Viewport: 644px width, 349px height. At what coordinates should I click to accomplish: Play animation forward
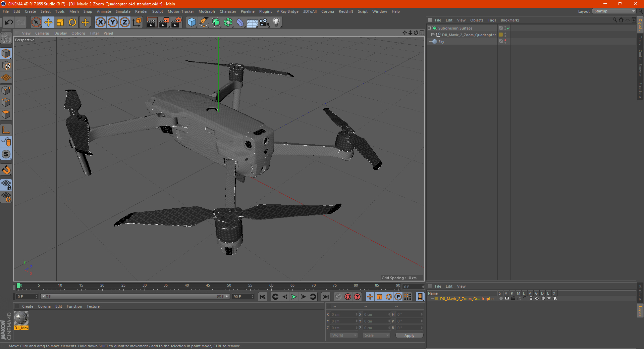(294, 297)
